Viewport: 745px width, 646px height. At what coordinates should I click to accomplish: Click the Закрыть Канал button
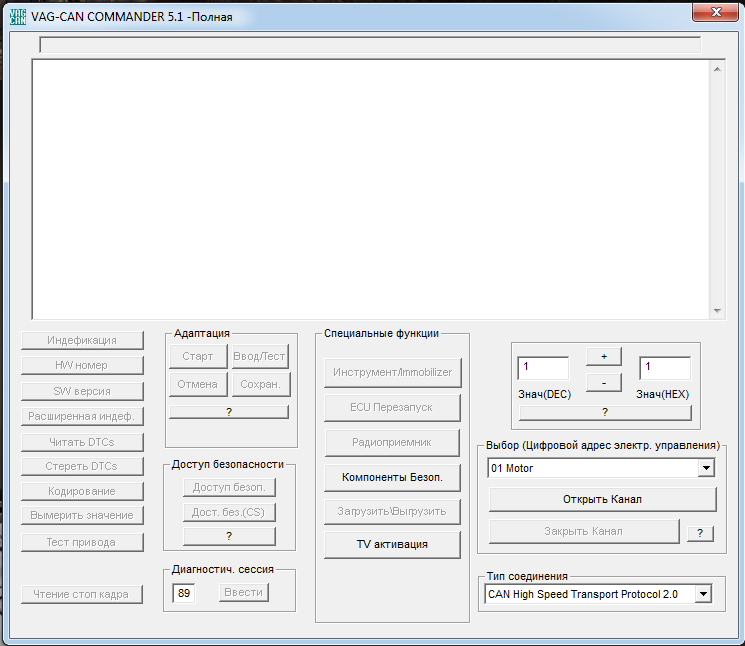584,532
